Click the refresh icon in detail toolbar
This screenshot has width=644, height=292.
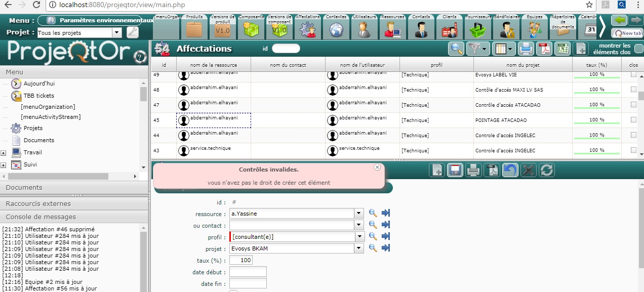point(546,170)
